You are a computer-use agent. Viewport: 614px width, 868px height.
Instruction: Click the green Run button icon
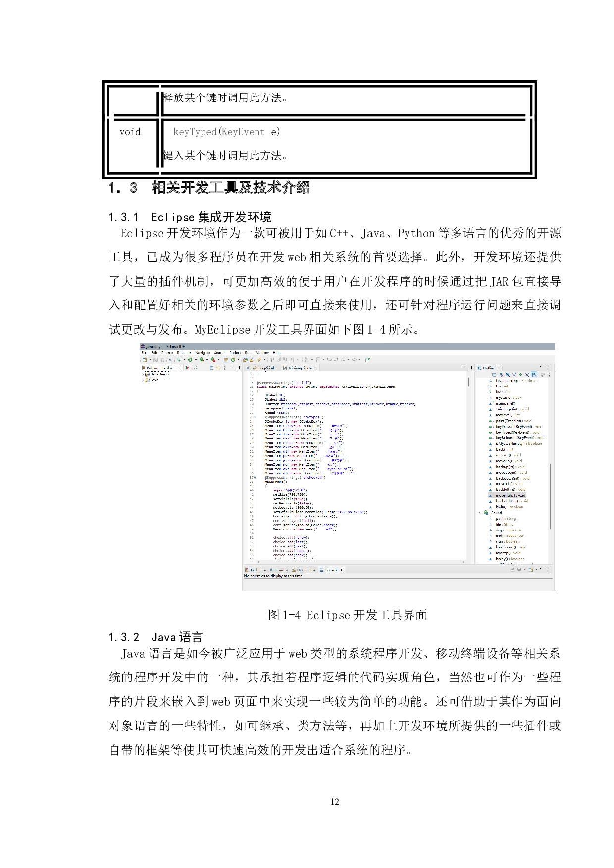click(x=190, y=360)
